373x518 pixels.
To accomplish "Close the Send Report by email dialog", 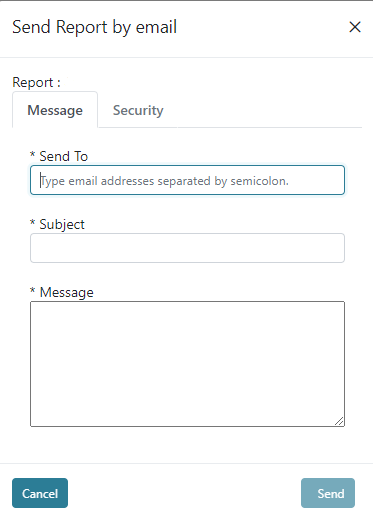I will [355, 27].
